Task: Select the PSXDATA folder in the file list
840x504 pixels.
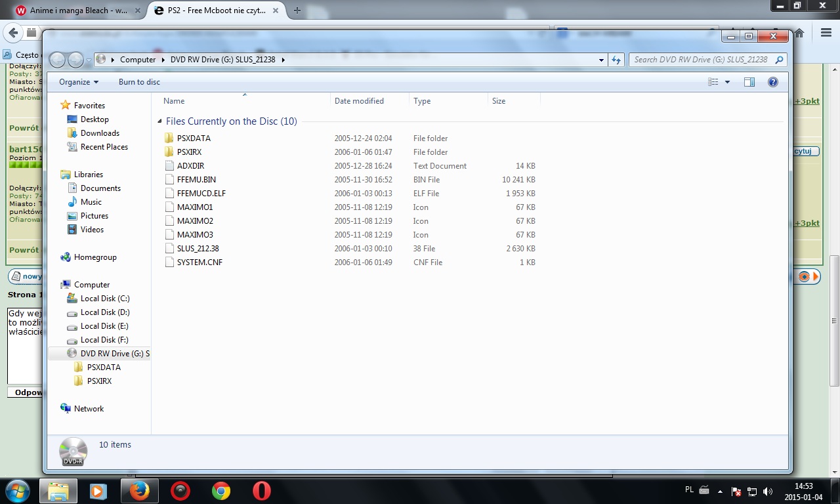Action: click(194, 138)
